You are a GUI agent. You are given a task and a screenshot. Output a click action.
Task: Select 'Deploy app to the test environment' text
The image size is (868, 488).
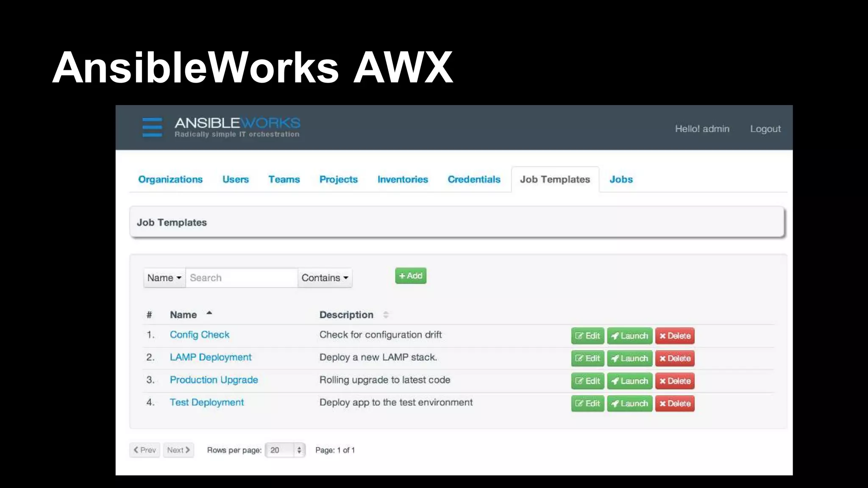point(396,402)
